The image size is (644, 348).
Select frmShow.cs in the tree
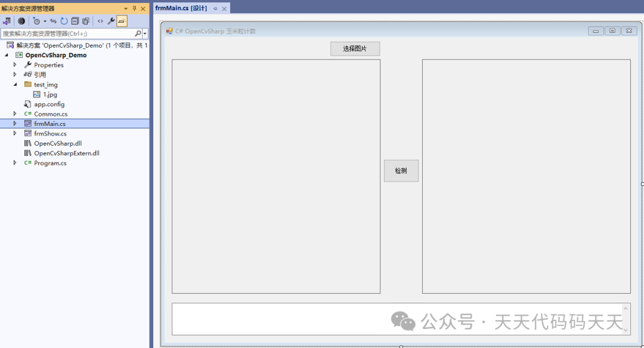(x=50, y=134)
